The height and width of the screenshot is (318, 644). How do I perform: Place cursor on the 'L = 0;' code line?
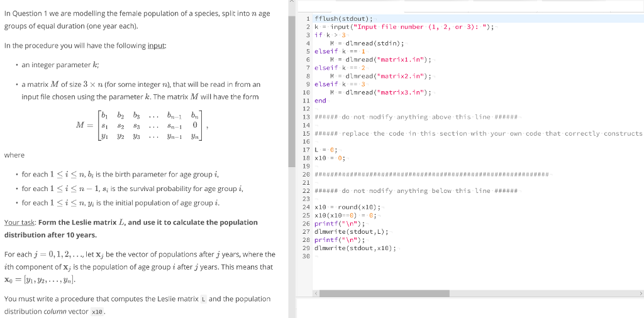pyautogui.click(x=326, y=150)
